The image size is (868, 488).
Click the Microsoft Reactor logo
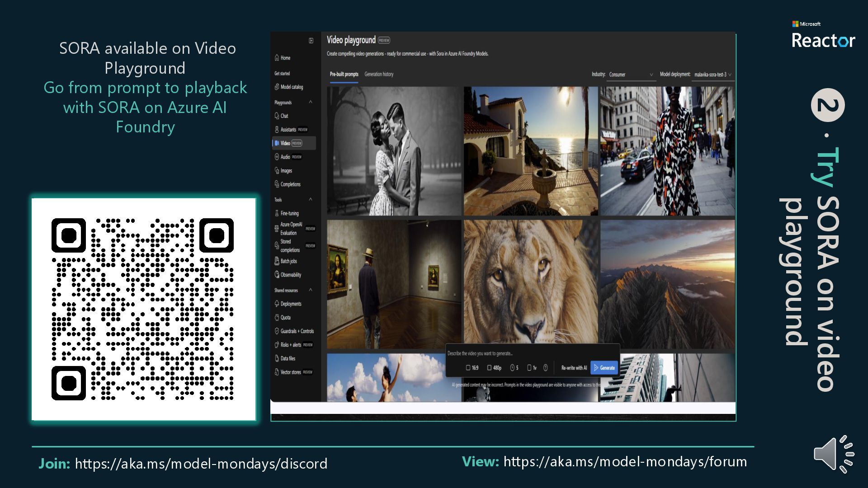click(823, 35)
